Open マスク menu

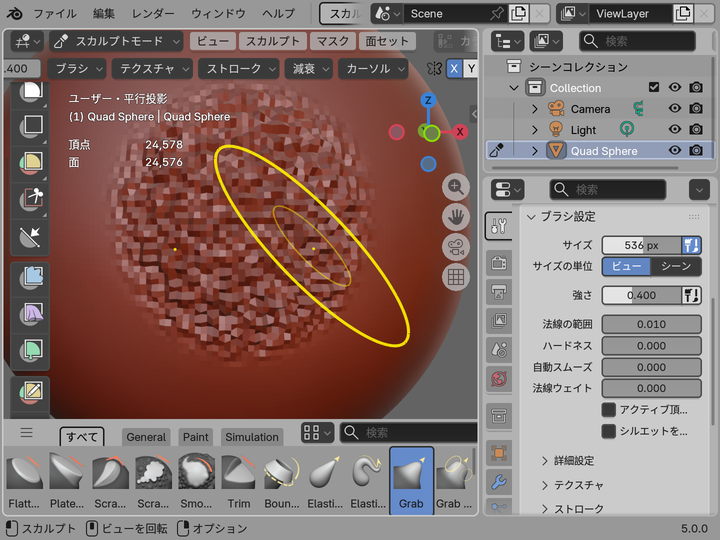333,41
